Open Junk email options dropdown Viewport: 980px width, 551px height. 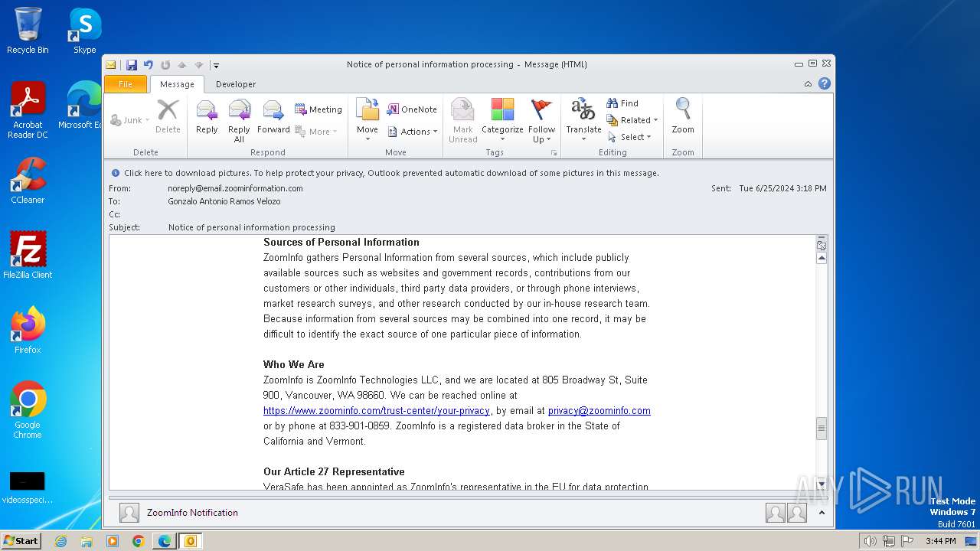129,120
